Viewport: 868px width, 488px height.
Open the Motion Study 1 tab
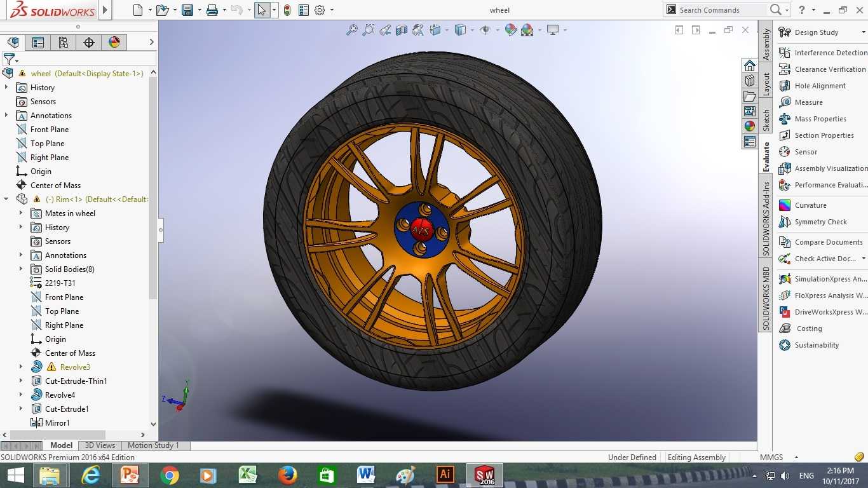[154, 445]
